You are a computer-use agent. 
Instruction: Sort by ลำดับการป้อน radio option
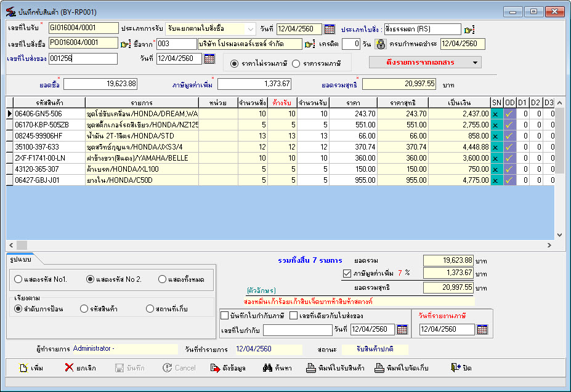(18, 309)
